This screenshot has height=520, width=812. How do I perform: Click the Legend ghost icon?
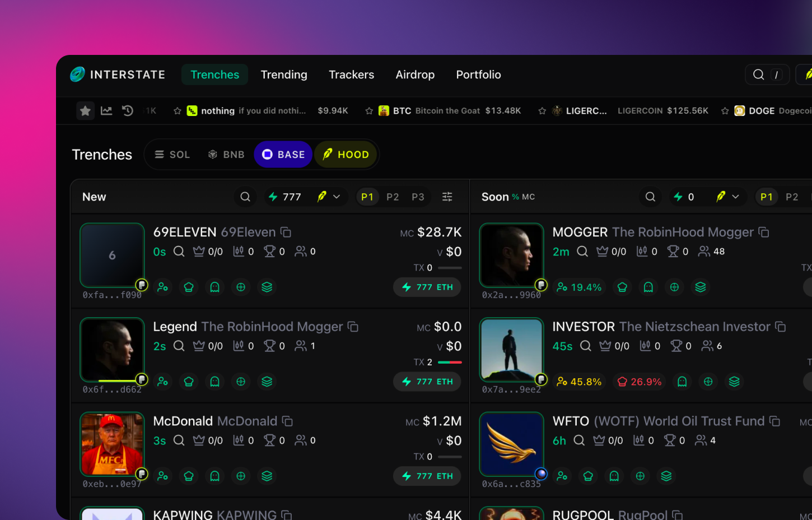click(214, 382)
